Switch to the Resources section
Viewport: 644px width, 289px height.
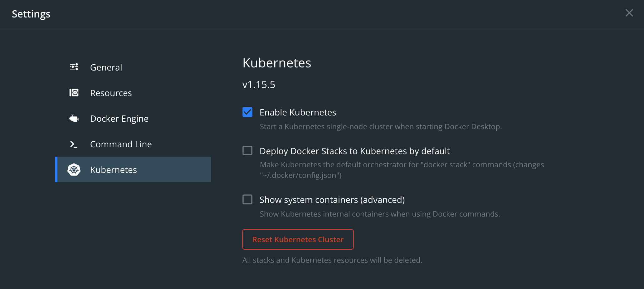coord(111,93)
